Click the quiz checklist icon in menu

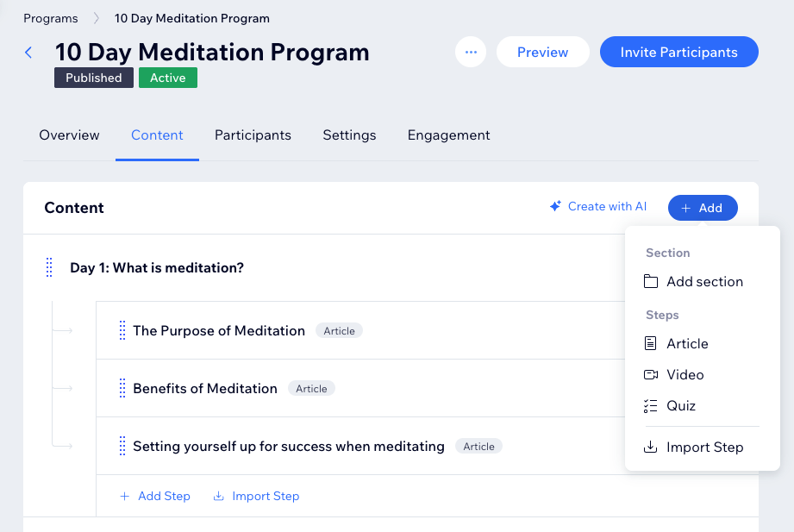point(651,405)
